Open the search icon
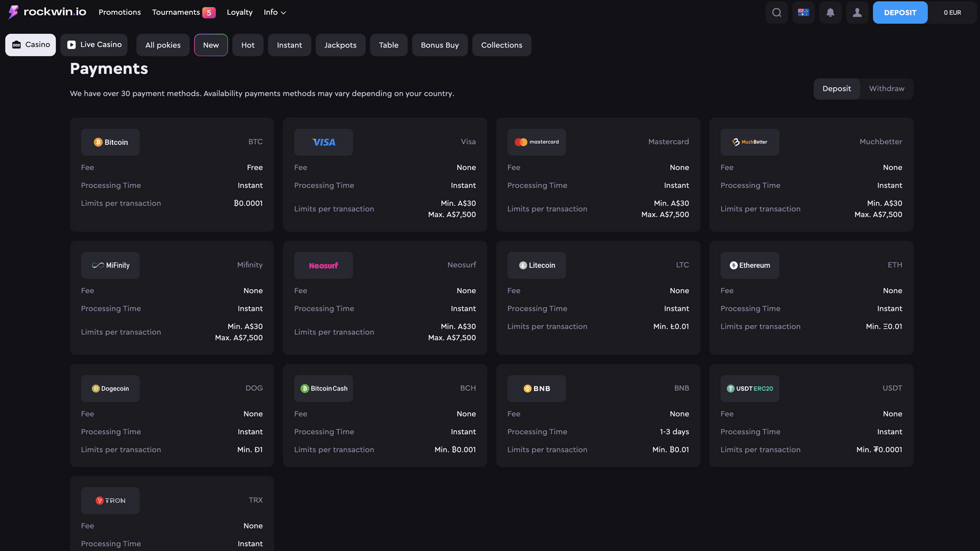980x551 pixels. [776, 13]
